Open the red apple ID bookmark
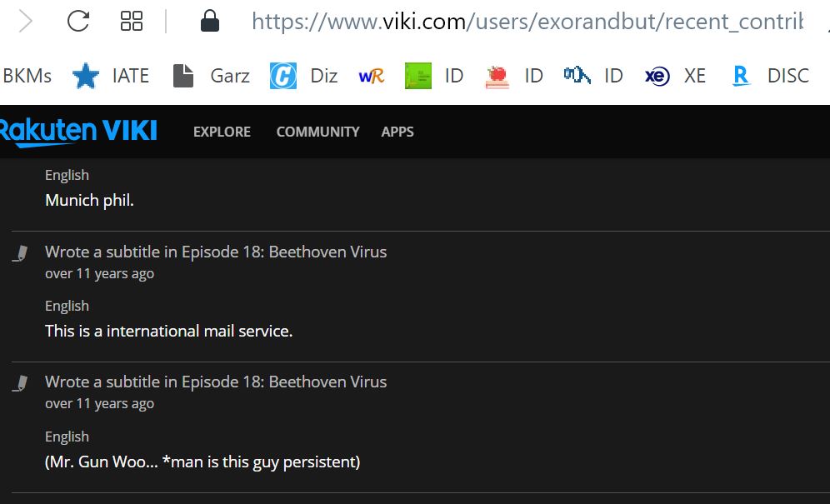 pyautogui.click(x=514, y=76)
